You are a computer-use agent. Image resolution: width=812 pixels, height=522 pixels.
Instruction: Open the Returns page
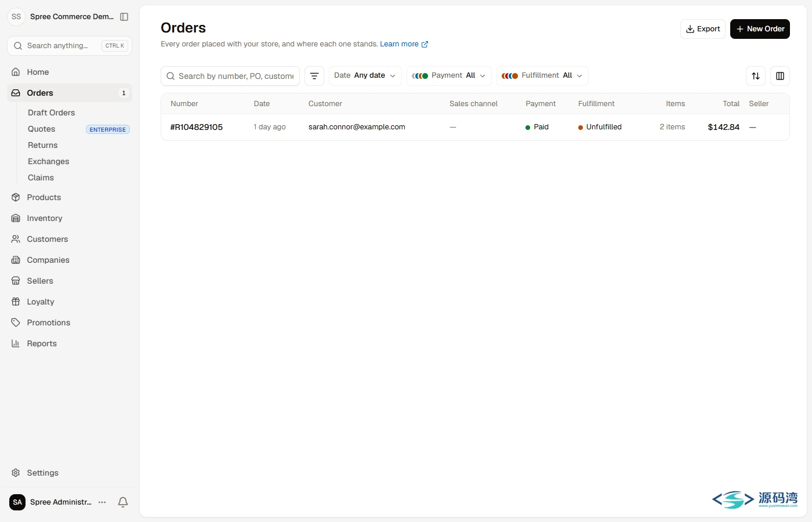(43, 145)
